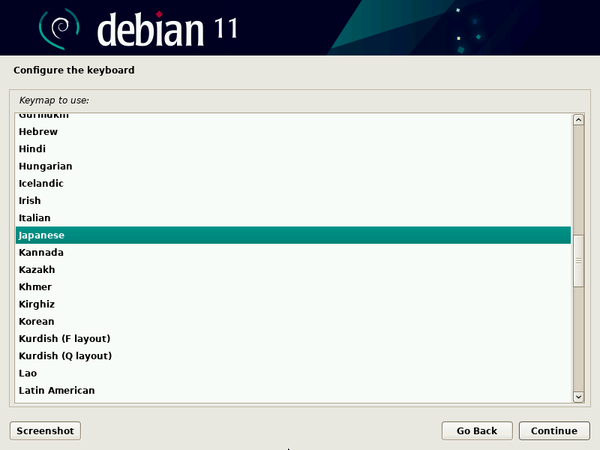Choose Italian keyboard layout
Screen dimensions: 600x450
coord(34,218)
